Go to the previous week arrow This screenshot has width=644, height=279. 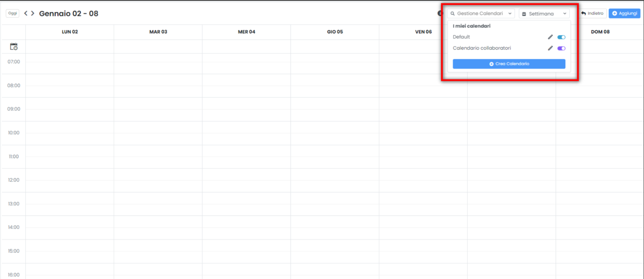[26, 14]
